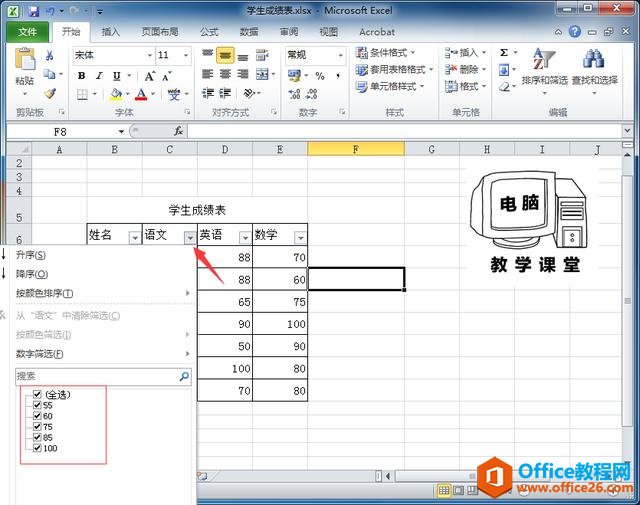
Task: Select the Format Painter brush
Action: tap(50, 93)
